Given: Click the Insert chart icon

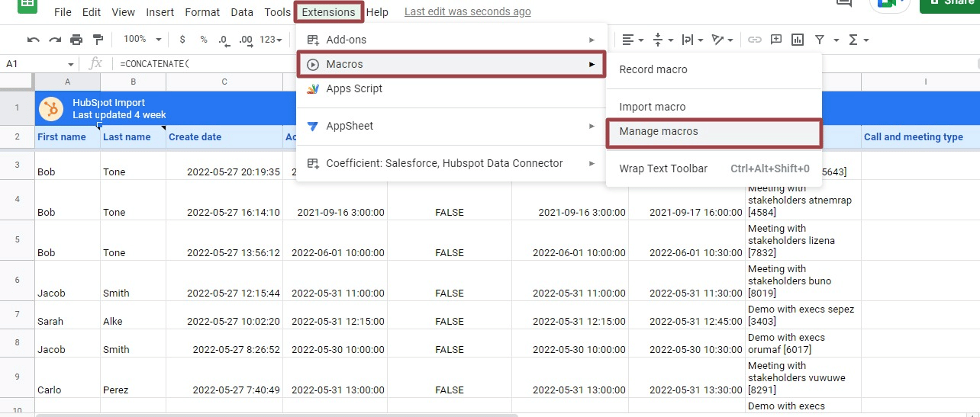Looking at the screenshot, I should point(798,40).
